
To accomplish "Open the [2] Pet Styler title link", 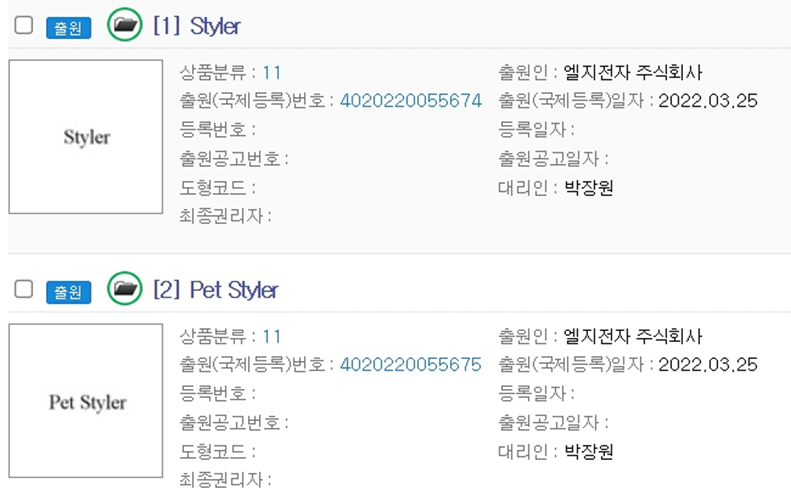I will click(x=215, y=290).
